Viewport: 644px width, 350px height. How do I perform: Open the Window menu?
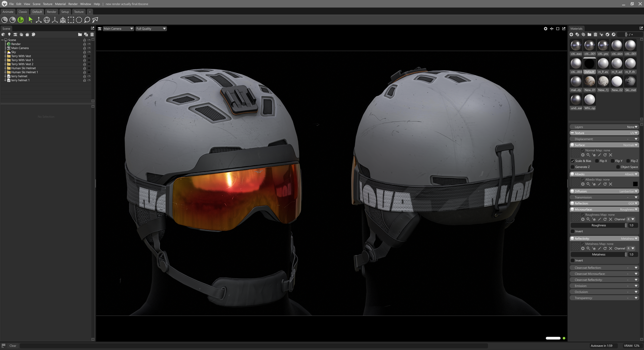(x=86, y=4)
